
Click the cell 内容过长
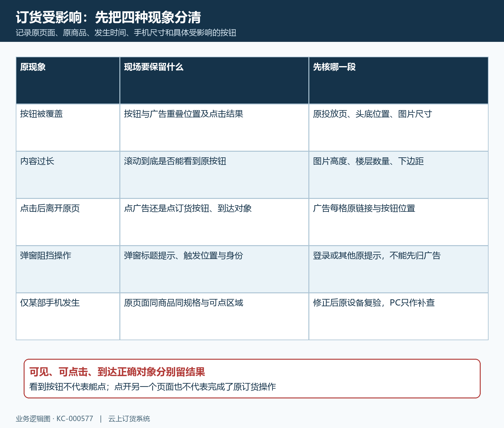68,175
